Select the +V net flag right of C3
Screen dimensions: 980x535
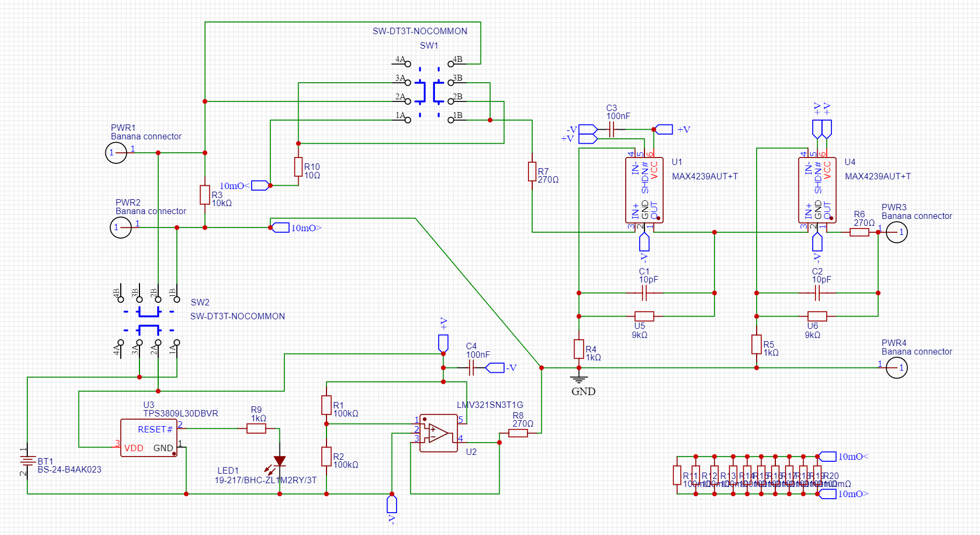click(664, 129)
